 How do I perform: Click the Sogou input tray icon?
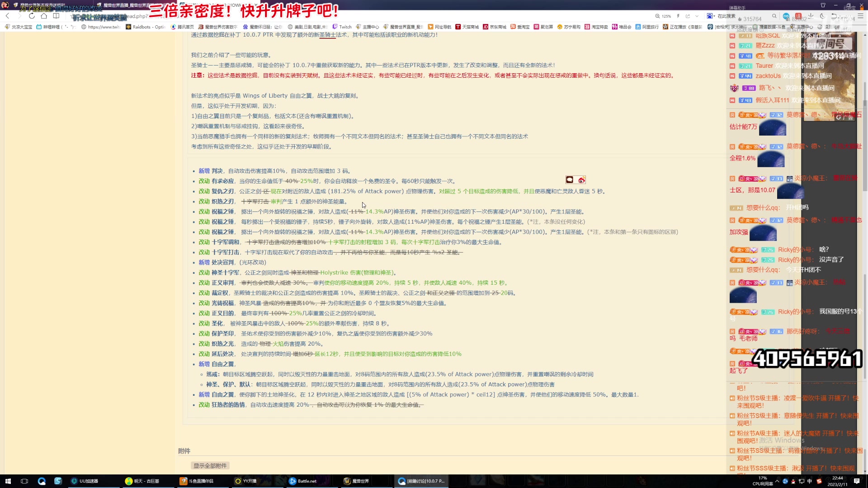click(x=819, y=481)
